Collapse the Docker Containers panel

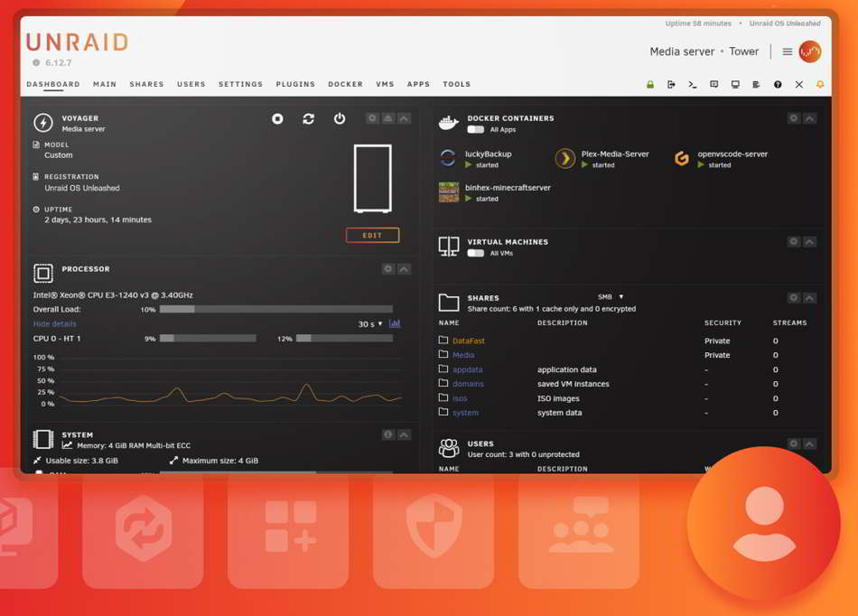810,118
